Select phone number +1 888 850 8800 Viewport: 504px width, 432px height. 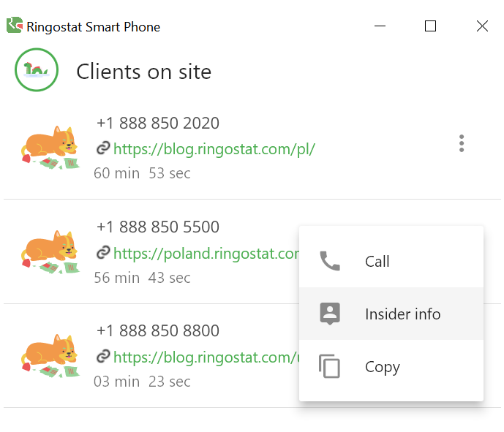click(158, 330)
